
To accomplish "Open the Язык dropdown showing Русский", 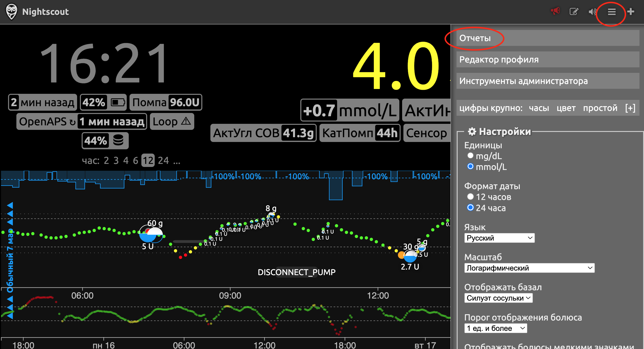I will tap(499, 238).
